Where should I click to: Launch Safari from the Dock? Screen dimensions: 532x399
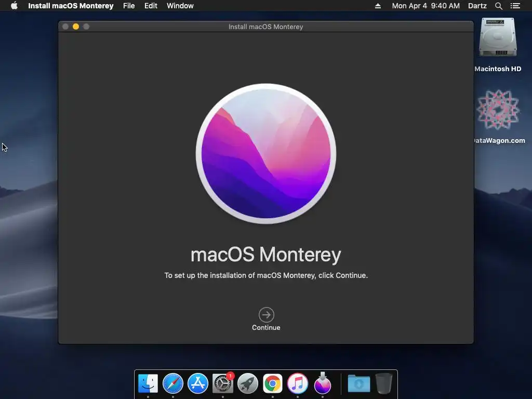(x=173, y=384)
